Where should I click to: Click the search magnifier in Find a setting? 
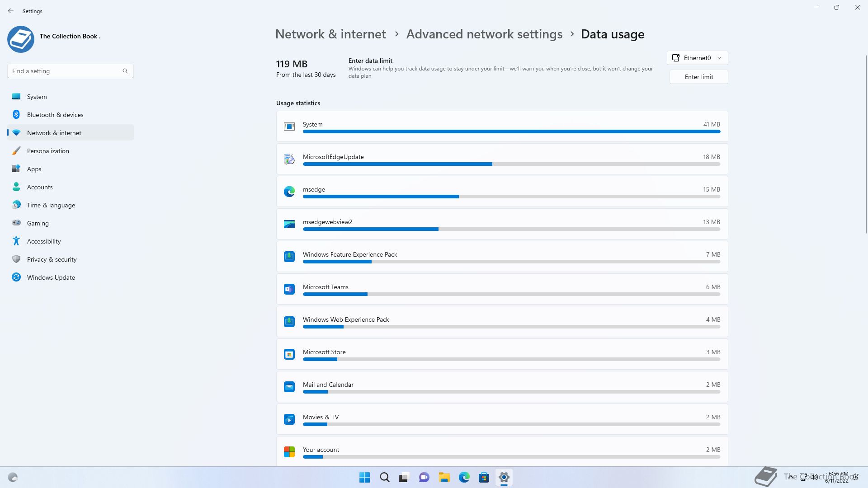point(125,71)
